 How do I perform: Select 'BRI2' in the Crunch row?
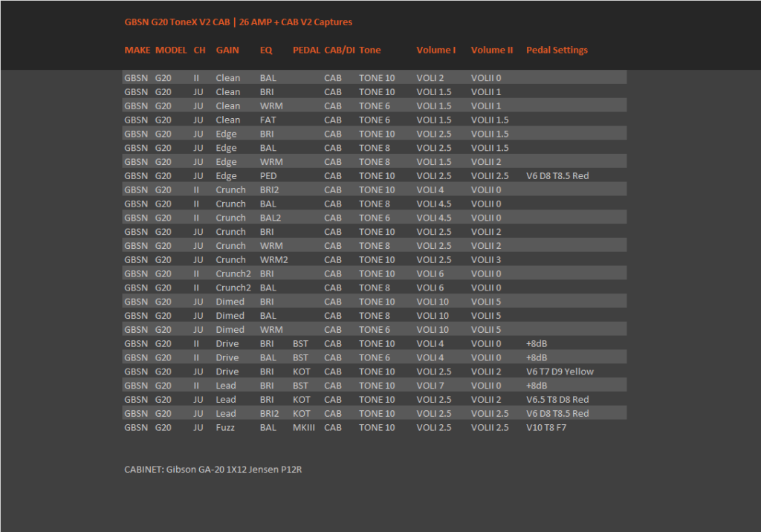269,189
